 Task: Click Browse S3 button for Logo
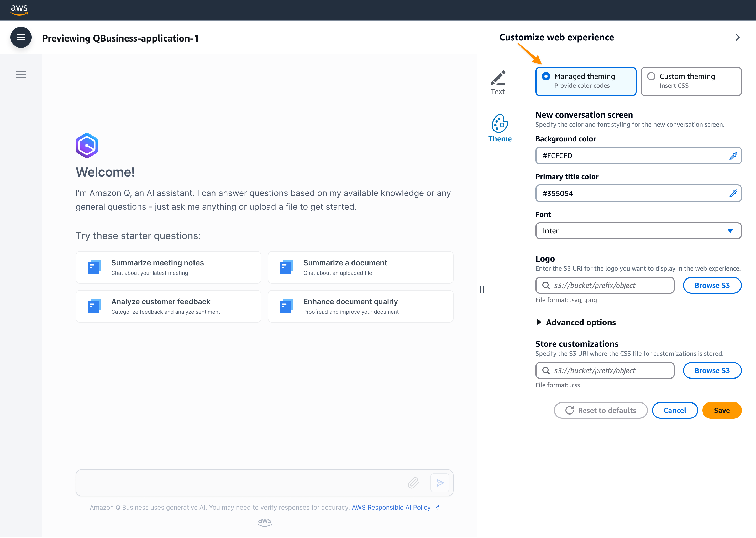coord(712,286)
